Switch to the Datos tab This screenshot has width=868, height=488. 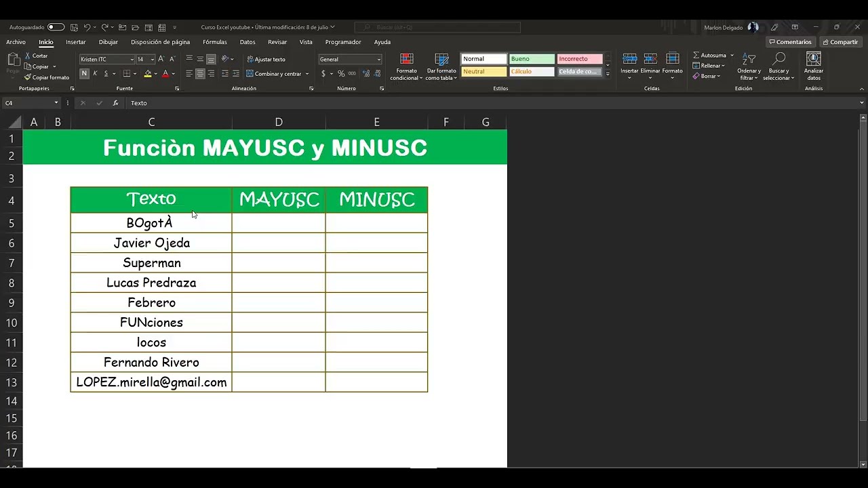tap(248, 42)
